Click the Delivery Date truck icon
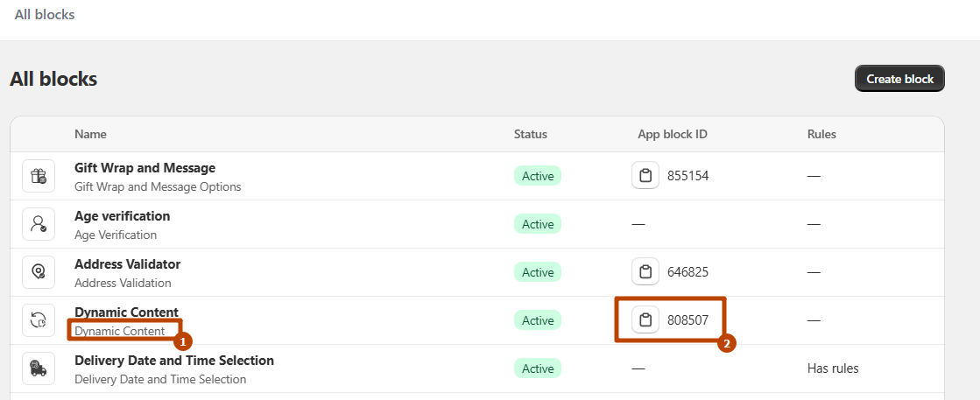 pos(39,368)
